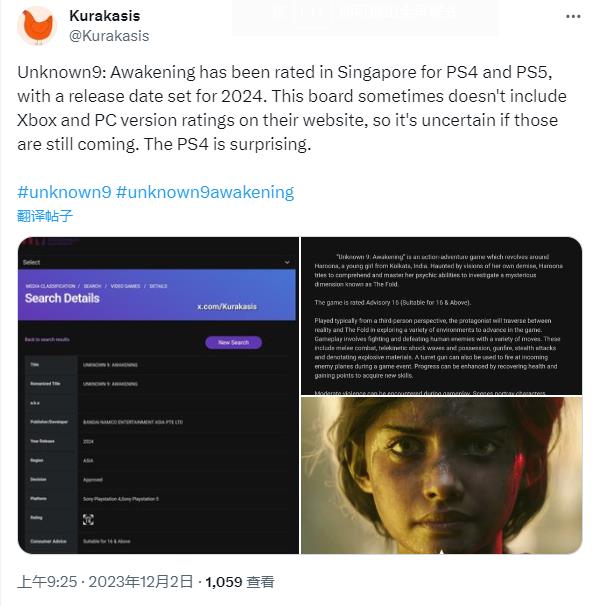Click the 翻译帖子 translate post link
598x606 pixels.
tap(45, 216)
